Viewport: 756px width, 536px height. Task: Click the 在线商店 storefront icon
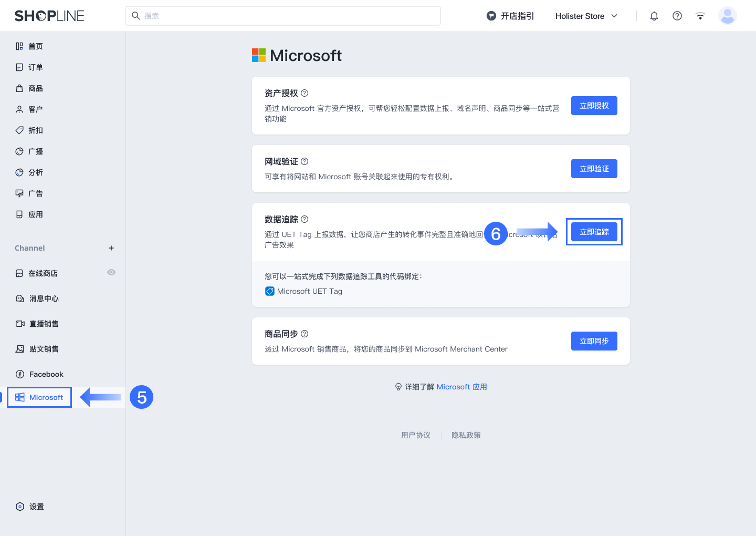(19, 273)
